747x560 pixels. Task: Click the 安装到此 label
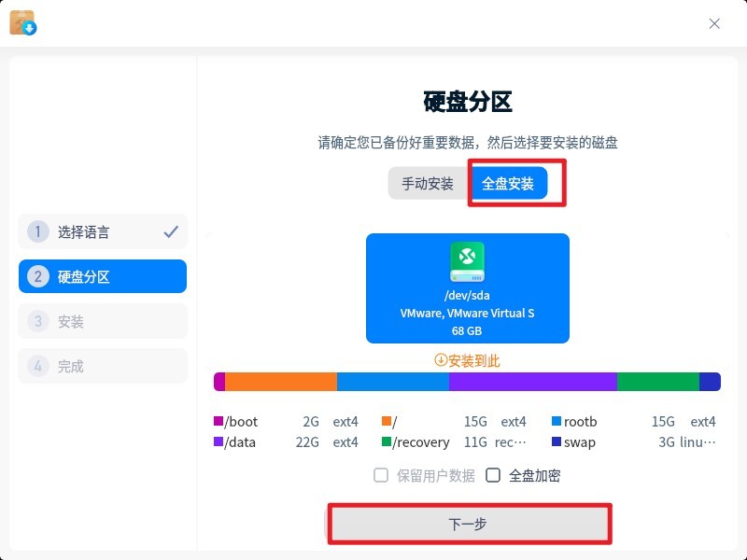pos(473,360)
